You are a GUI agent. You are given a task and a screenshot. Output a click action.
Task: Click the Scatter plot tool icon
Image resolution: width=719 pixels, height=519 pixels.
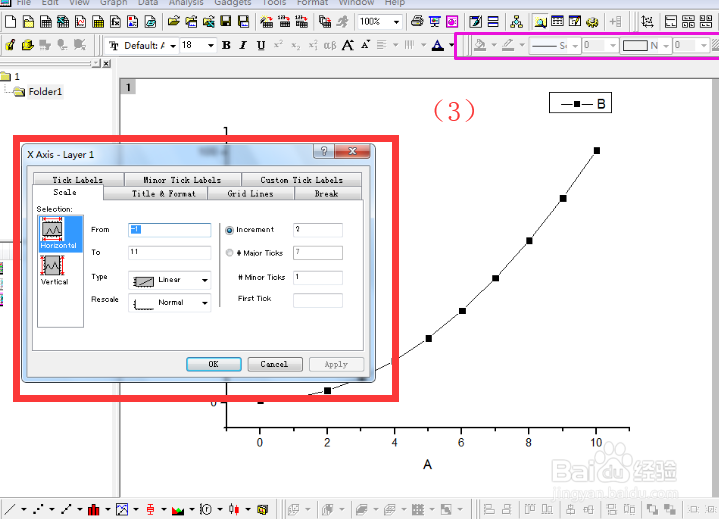pos(38,509)
